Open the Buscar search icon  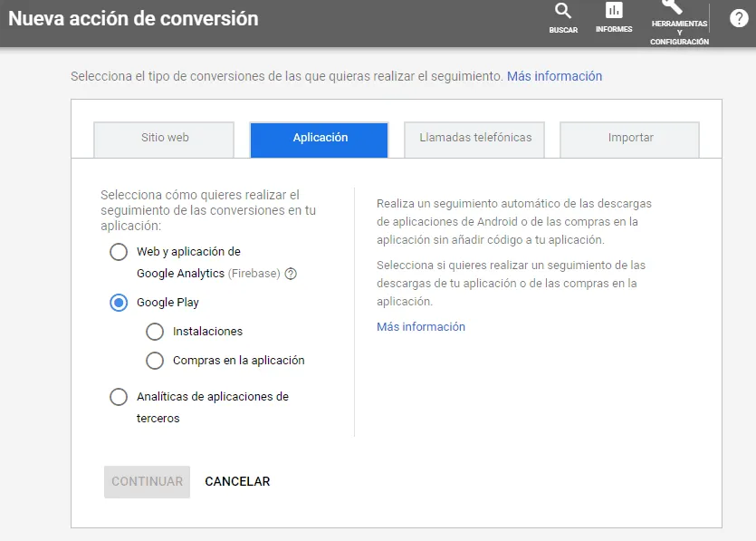click(562, 11)
